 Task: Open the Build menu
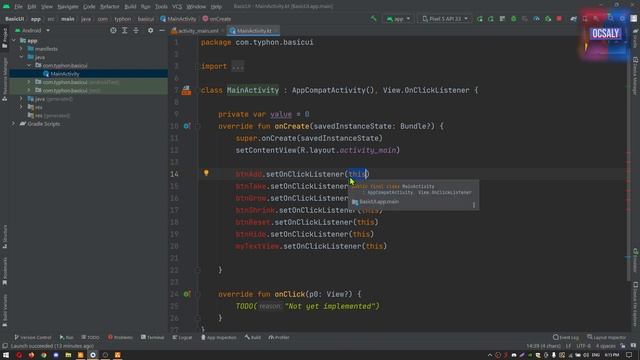click(x=130, y=7)
